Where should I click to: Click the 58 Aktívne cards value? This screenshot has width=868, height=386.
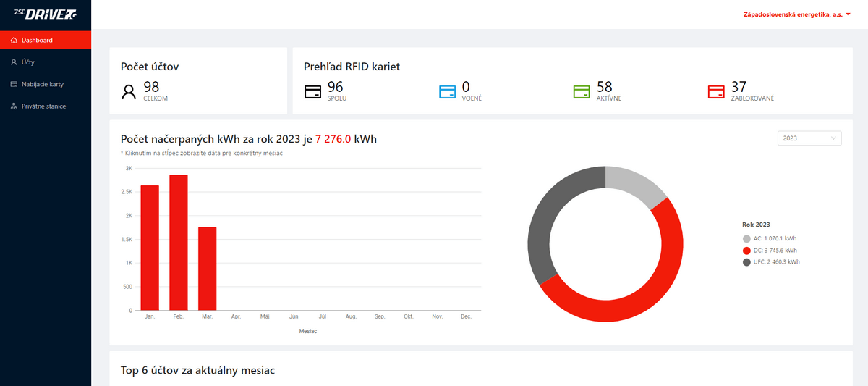tap(605, 87)
